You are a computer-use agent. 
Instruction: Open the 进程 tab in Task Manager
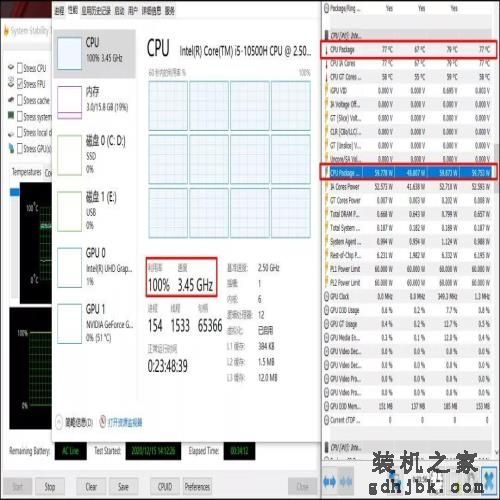coord(60,11)
